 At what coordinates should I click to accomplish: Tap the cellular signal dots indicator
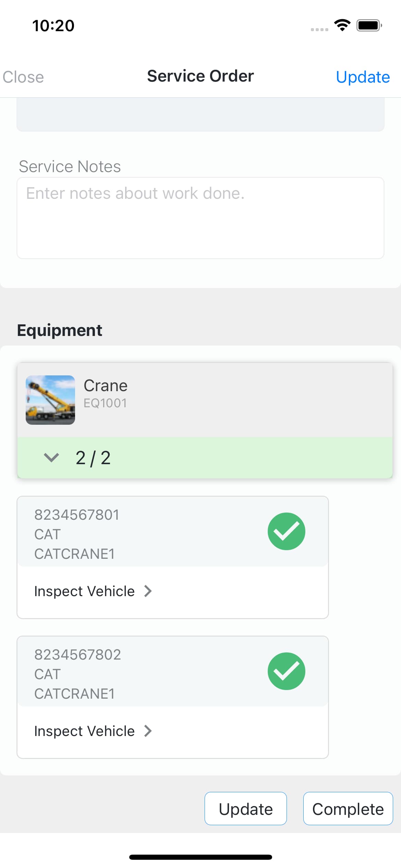(319, 29)
